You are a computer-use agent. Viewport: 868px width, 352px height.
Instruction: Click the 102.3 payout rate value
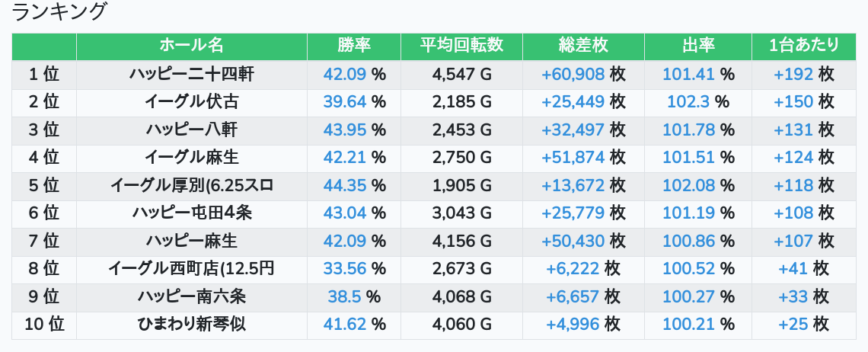(x=688, y=102)
